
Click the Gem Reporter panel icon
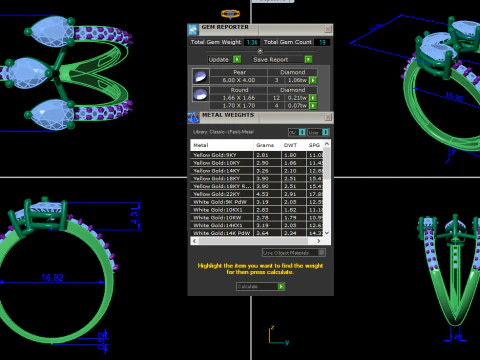tap(193, 29)
